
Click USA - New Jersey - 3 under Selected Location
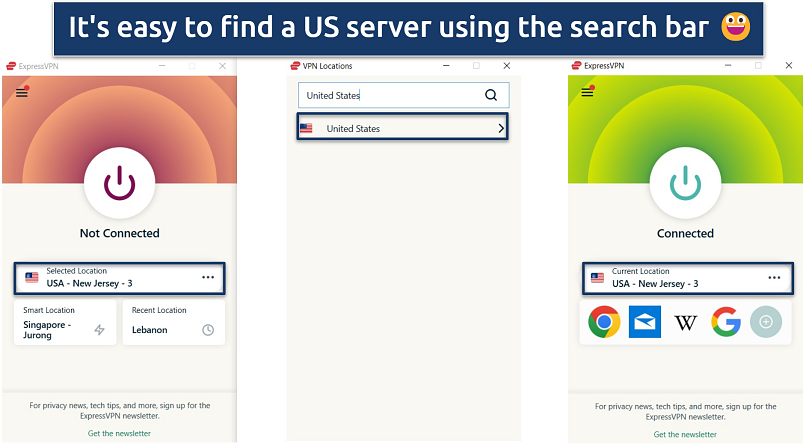point(89,284)
